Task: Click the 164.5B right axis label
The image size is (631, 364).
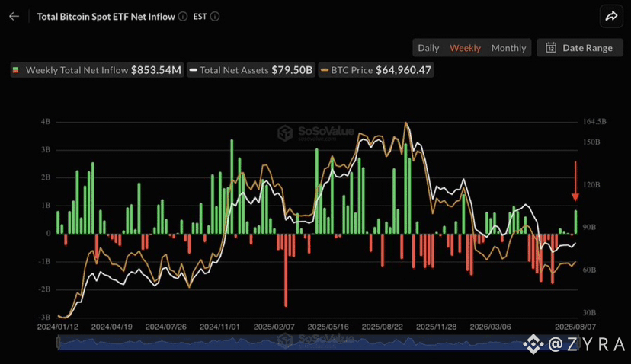Action: click(x=594, y=122)
